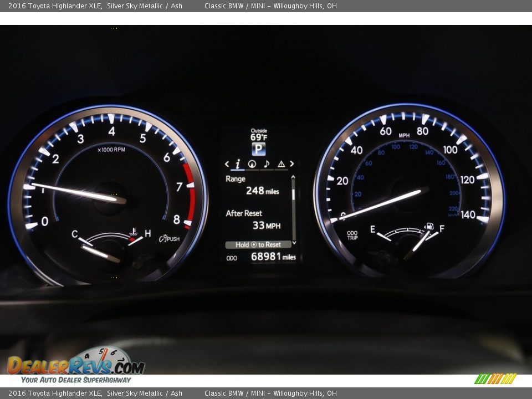Click the scroll-up arrow beside Range
Image resolution: width=532 pixels, height=399 pixels.
293,177
